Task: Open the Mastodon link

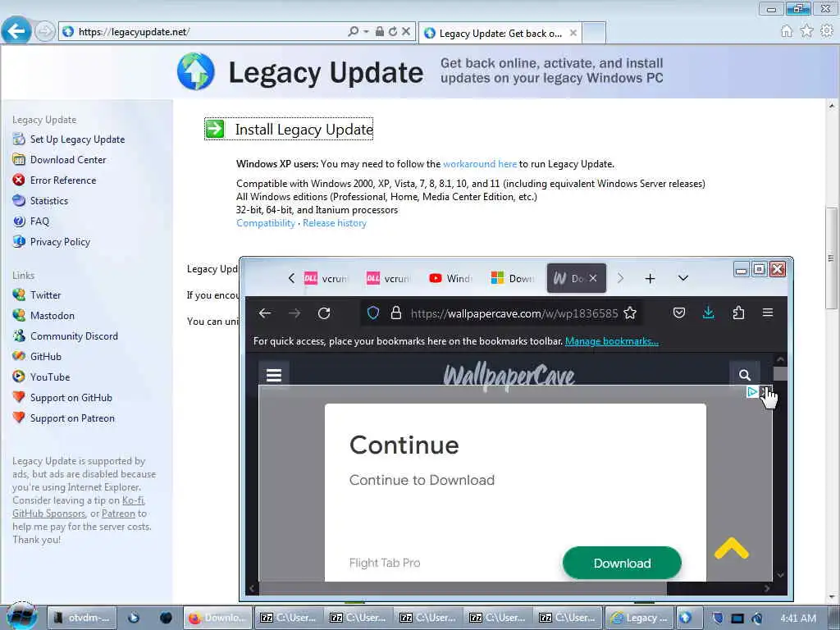Action: coord(52,316)
